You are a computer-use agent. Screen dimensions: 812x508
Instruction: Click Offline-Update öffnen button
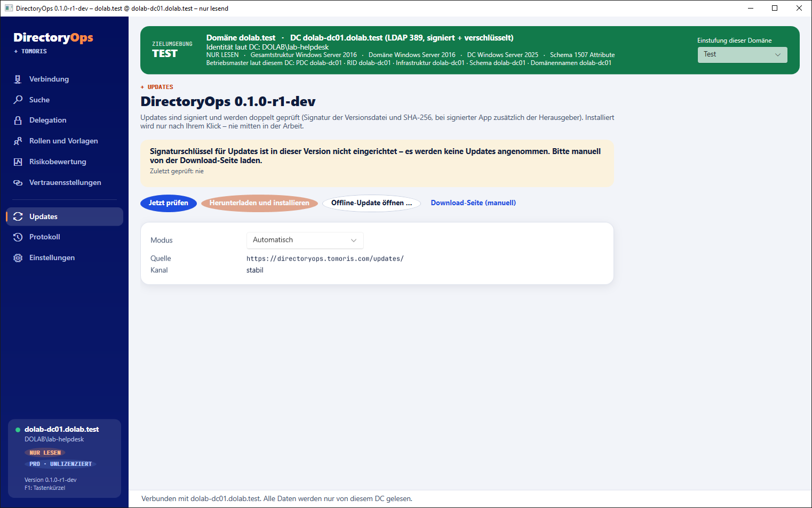(371, 203)
